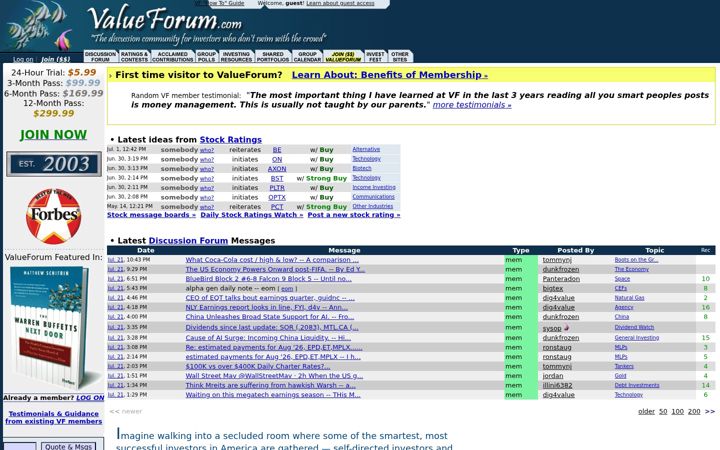Screen dimensions: 720x450
Task: Open the Other Sites tab
Action: (400, 56)
